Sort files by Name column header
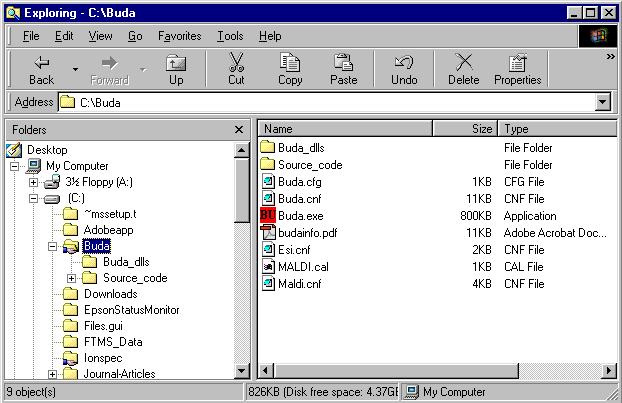This screenshot has width=622, height=403. click(345, 129)
